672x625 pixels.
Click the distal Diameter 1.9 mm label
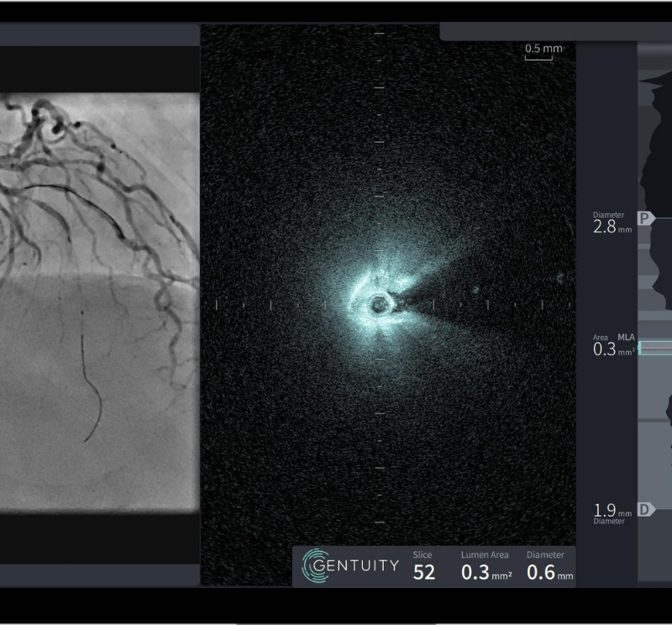[x=612, y=512]
